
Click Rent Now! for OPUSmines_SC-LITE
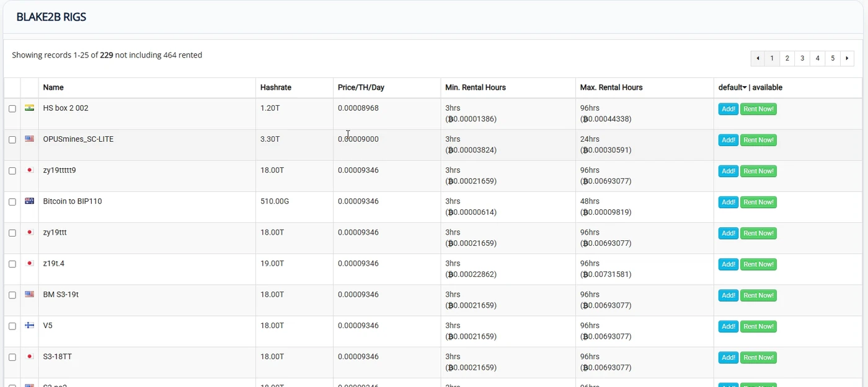758,140
